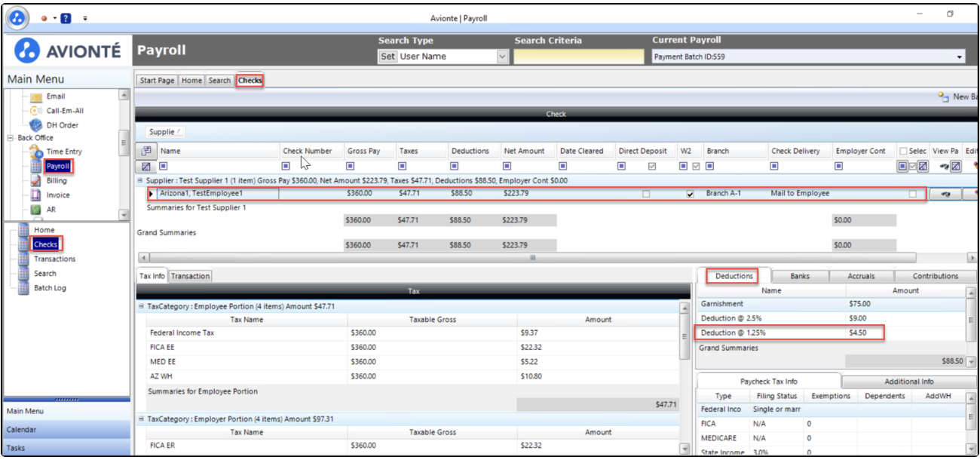Click the Main Menu navigation pane button
The height and width of the screenshot is (460, 980).
tap(66, 412)
